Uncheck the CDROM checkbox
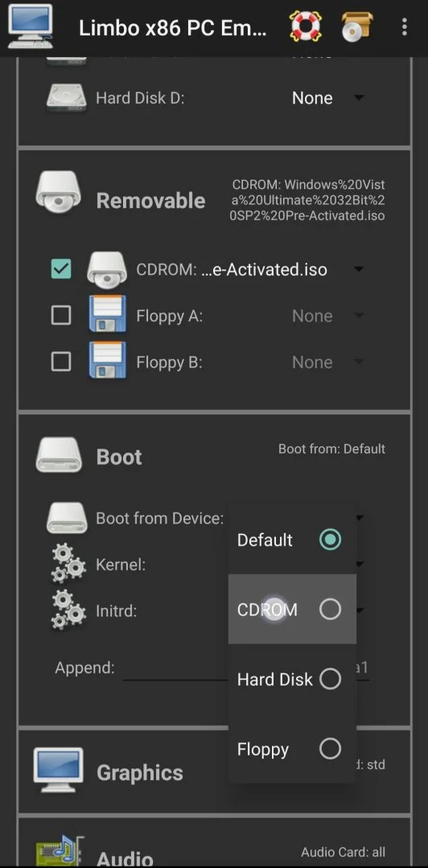Screen dimensions: 428x868 click(60, 269)
